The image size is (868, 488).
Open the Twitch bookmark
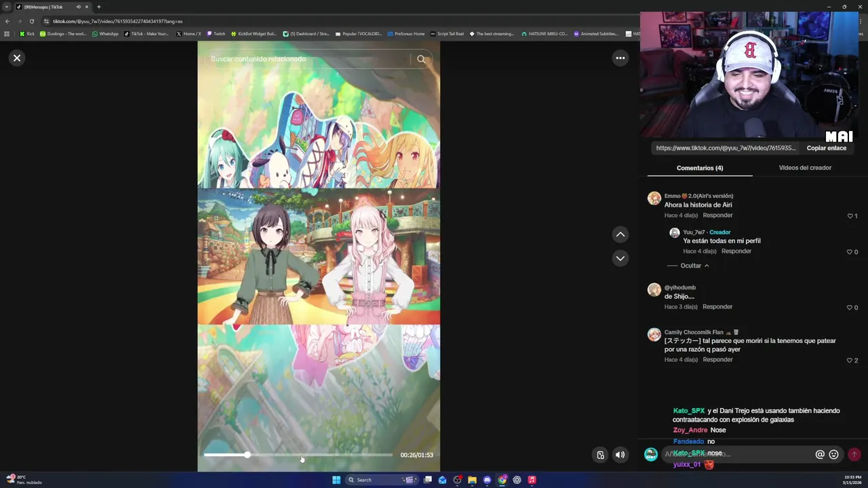(216, 34)
